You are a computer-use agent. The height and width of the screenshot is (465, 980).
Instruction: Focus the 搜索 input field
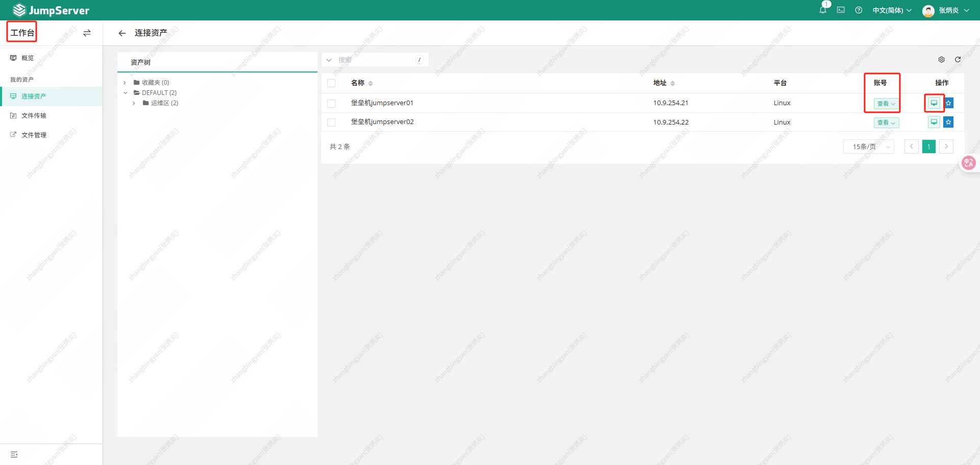click(375, 60)
